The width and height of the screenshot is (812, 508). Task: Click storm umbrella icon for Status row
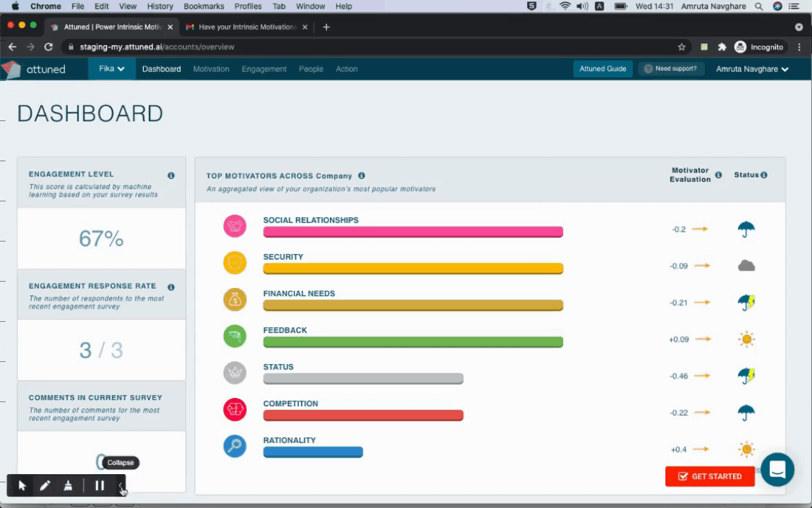coord(746,376)
